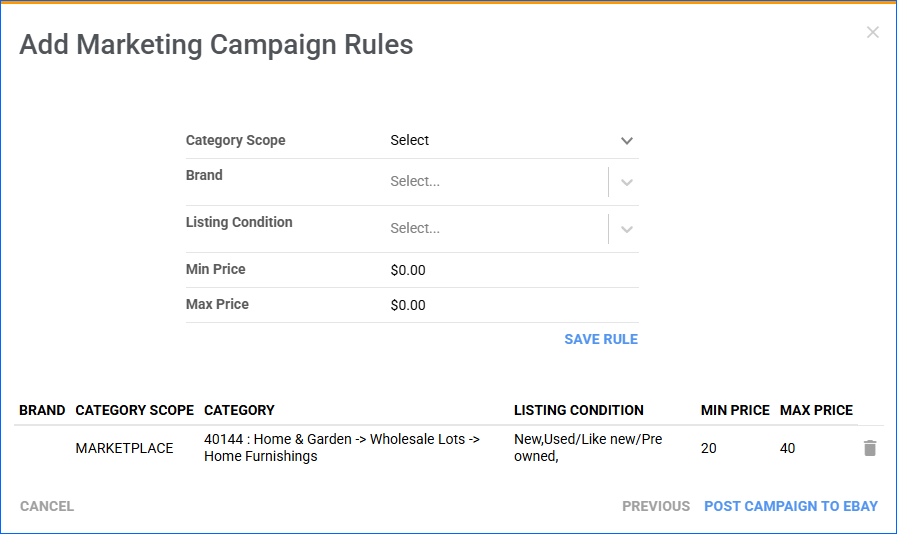
Task: Focus the Listing Condition Select... field
Action: tap(495, 229)
